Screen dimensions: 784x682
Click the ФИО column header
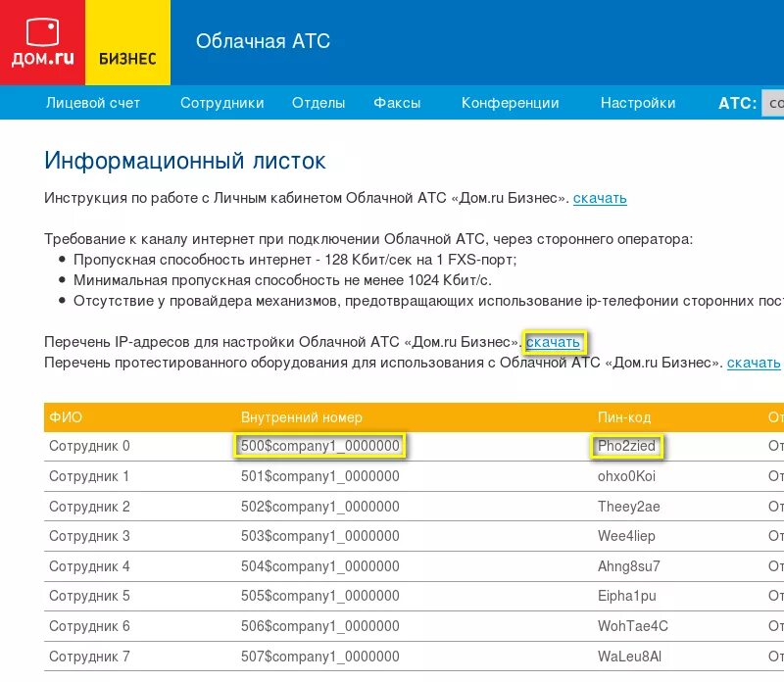tap(66, 417)
